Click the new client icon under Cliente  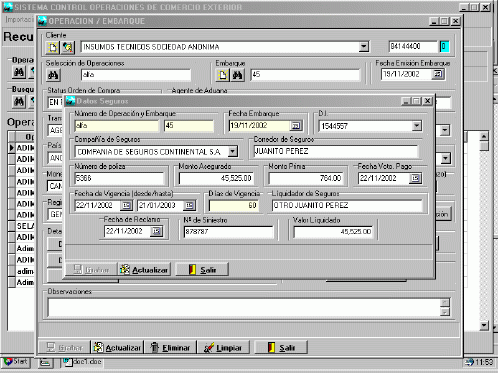(53, 47)
